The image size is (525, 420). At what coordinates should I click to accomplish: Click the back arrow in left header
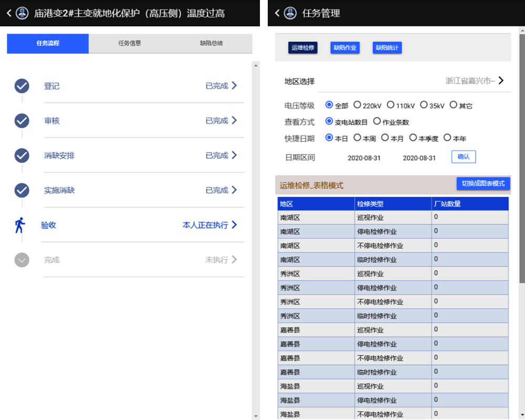tap(9, 13)
